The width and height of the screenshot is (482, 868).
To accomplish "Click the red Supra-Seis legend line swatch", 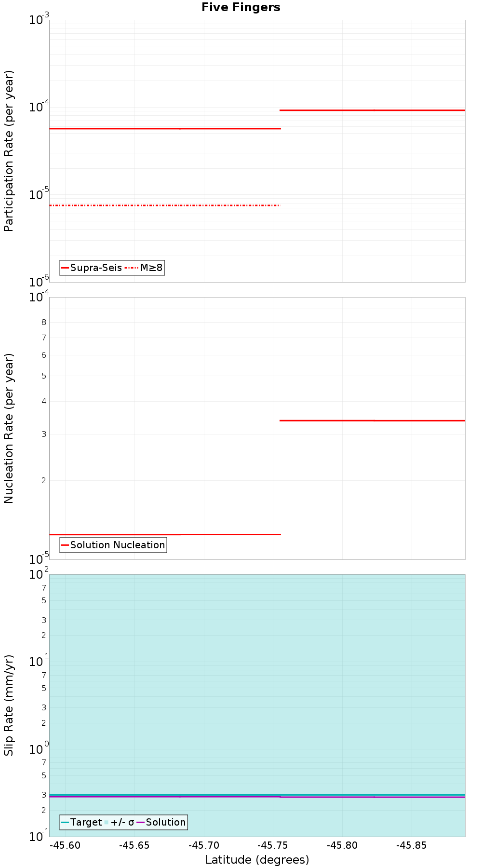I will click(65, 268).
